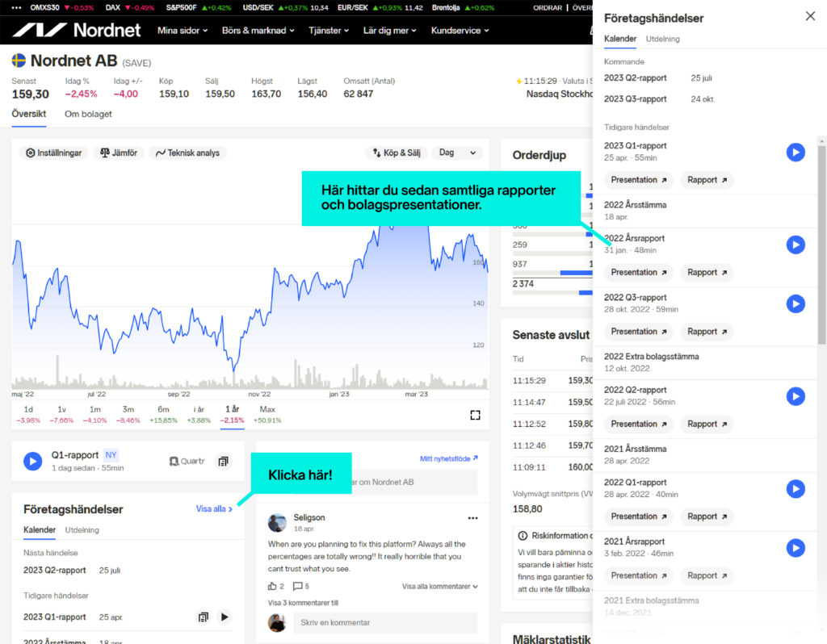The height and width of the screenshot is (644, 827).
Task: Open the Börs & marknad menu
Action: pyautogui.click(x=258, y=31)
